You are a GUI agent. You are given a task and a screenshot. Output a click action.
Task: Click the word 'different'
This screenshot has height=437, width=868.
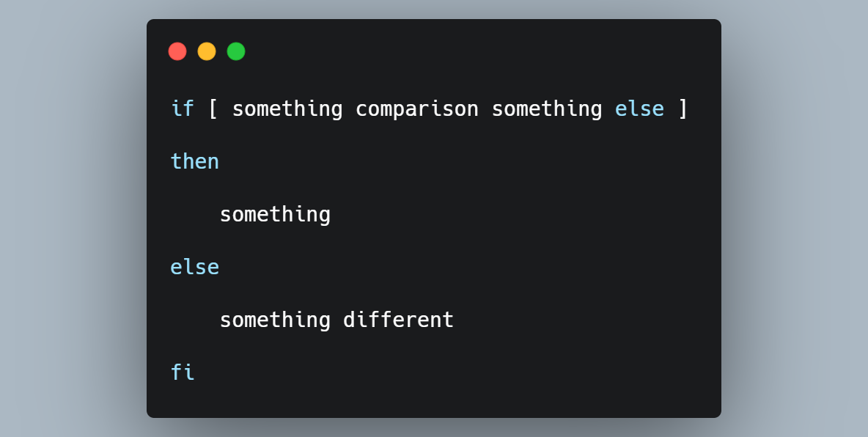click(398, 320)
